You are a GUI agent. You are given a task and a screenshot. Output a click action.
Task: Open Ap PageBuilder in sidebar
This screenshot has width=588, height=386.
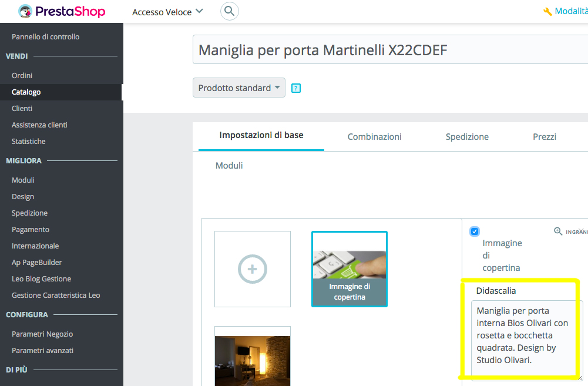[x=36, y=262]
